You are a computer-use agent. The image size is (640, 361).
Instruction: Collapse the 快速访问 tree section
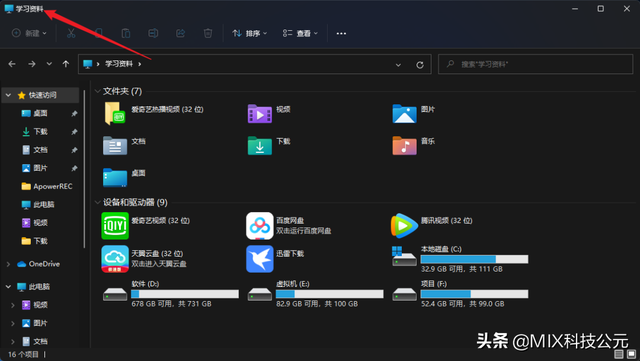tap(8, 95)
